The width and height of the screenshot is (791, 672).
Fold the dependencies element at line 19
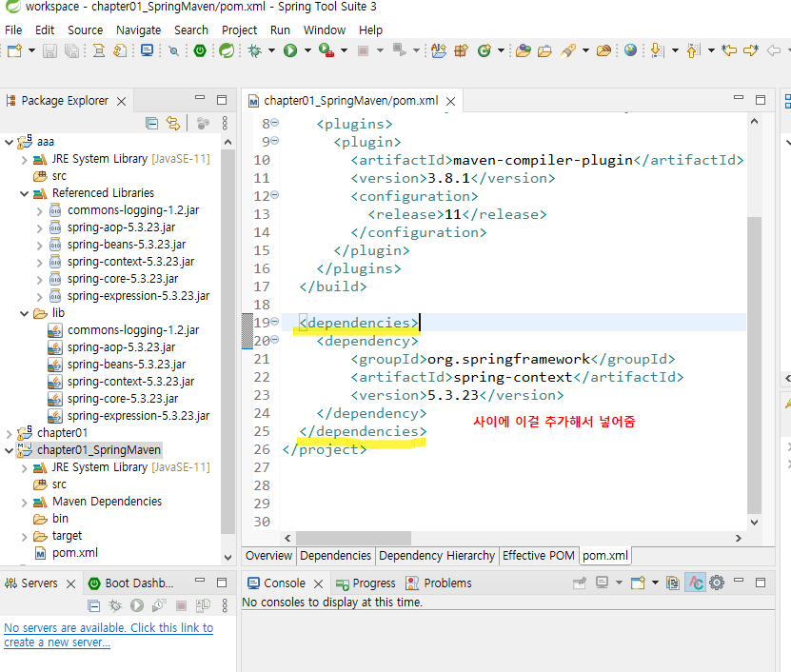coord(275,322)
